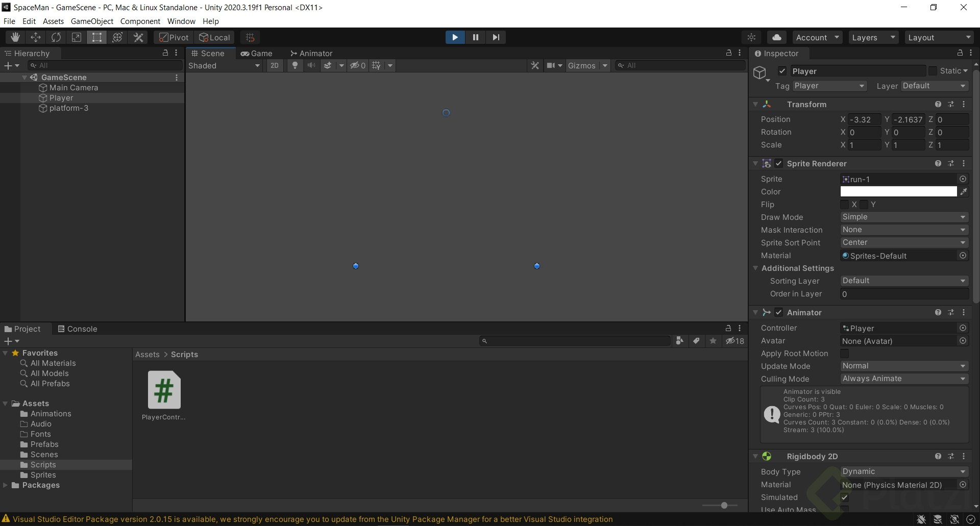Click the Local orientation toggle button
Image resolution: width=980 pixels, height=526 pixels.
tap(214, 37)
